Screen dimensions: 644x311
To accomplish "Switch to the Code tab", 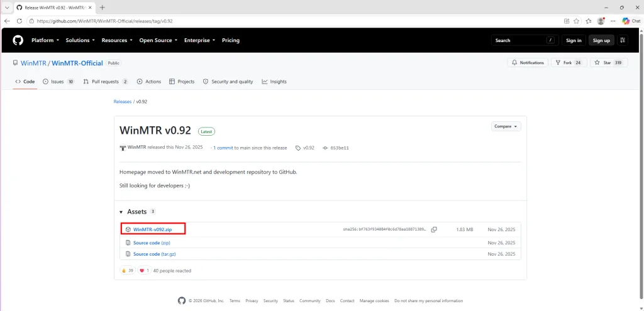I will click(x=25, y=82).
